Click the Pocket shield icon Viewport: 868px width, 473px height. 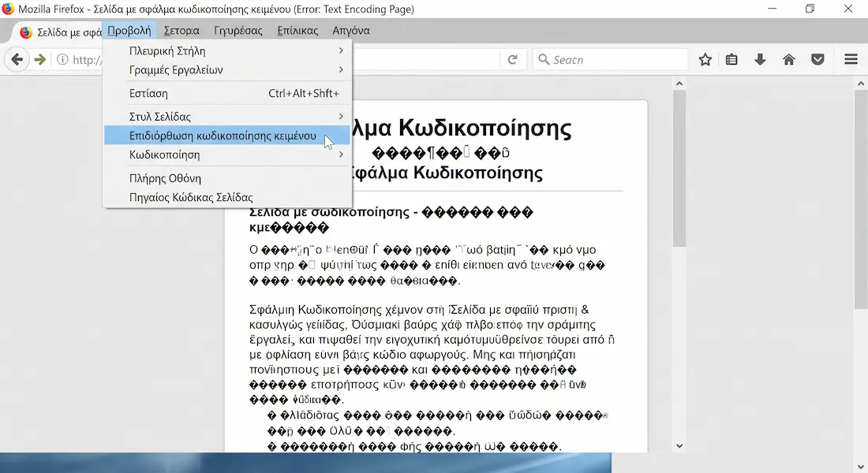point(817,59)
